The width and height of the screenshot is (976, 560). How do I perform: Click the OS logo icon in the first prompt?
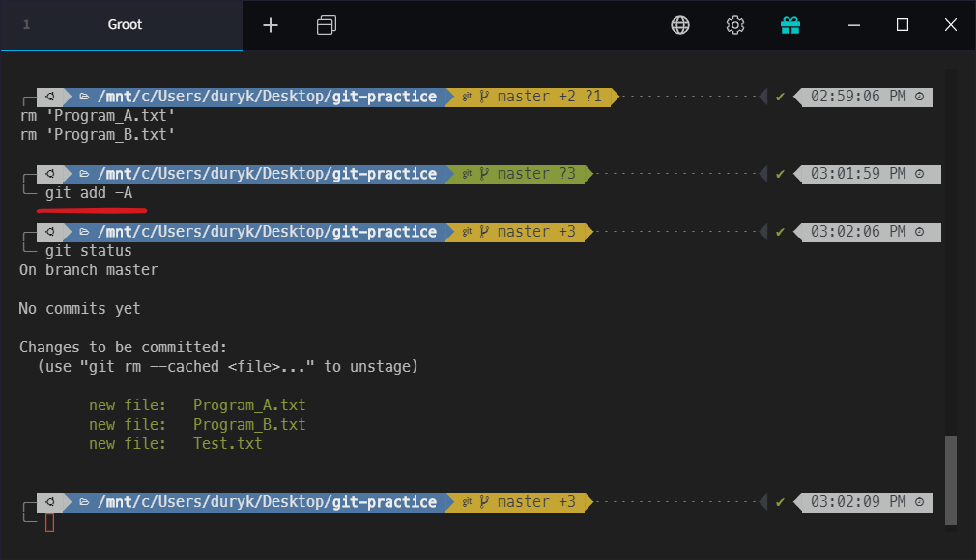(50, 97)
